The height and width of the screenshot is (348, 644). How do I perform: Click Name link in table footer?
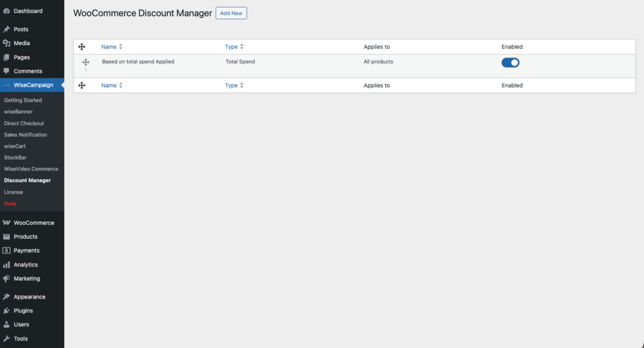pyautogui.click(x=109, y=85)
